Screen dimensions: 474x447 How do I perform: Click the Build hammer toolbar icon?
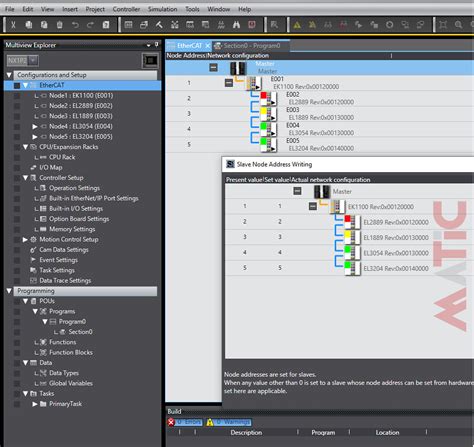[159, 25]
